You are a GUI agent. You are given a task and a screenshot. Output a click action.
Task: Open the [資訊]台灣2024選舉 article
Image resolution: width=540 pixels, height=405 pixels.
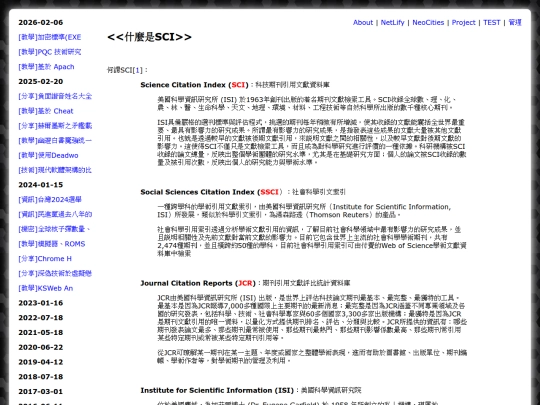coord(50,200)
